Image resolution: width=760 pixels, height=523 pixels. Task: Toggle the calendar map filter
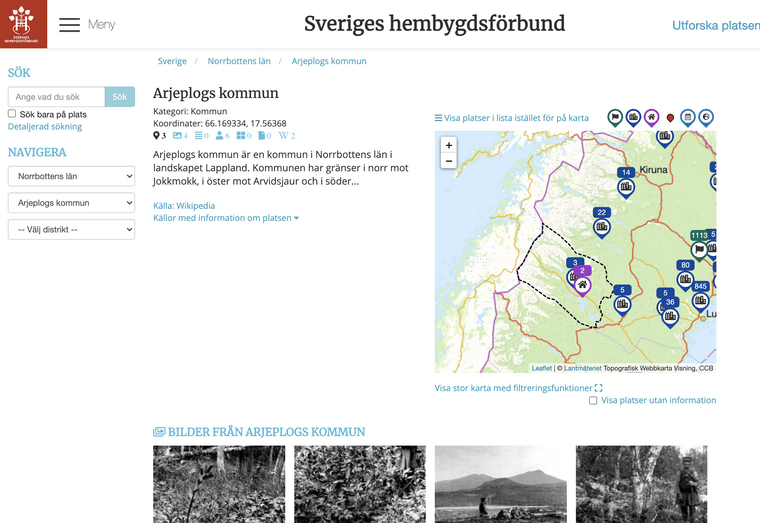(688, 117)
